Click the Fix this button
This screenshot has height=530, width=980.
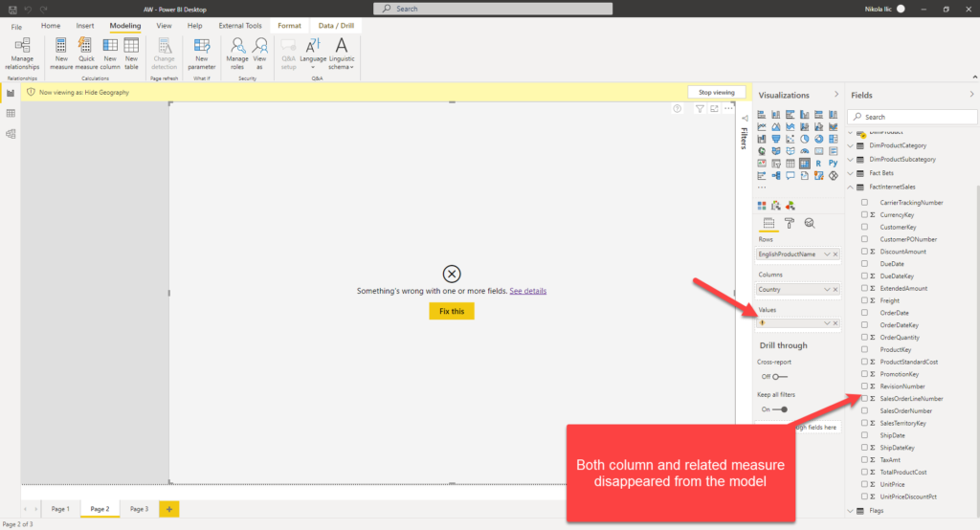click(452, 311)
